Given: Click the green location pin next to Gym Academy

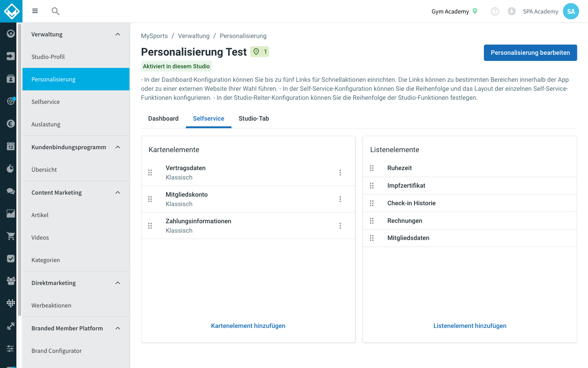Looking at the screenshot, I should [475, 11].
